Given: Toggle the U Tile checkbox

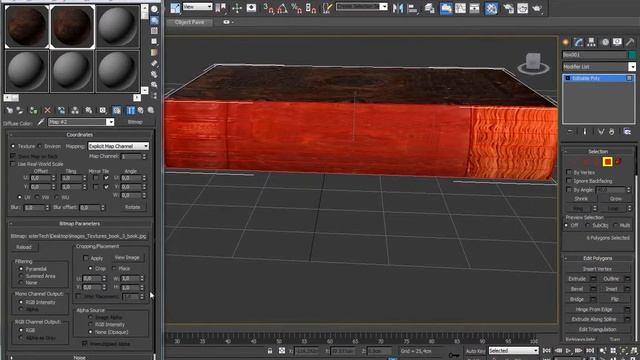Looking at the screenshot, I should 106,178.
